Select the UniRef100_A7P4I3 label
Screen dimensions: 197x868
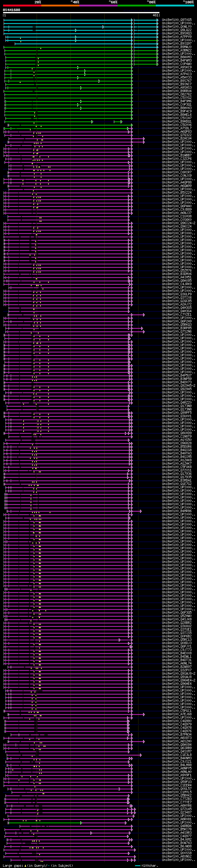(x=177, y=74)
